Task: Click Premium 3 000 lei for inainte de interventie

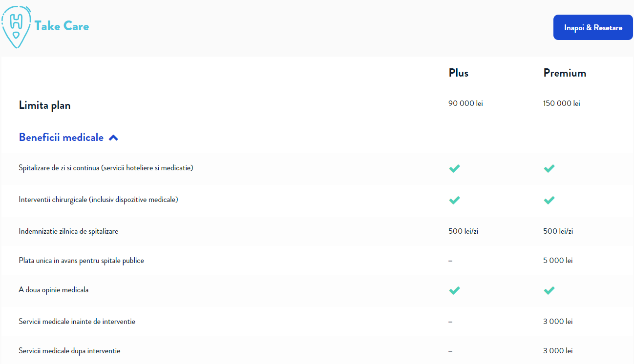Action: 558,322
